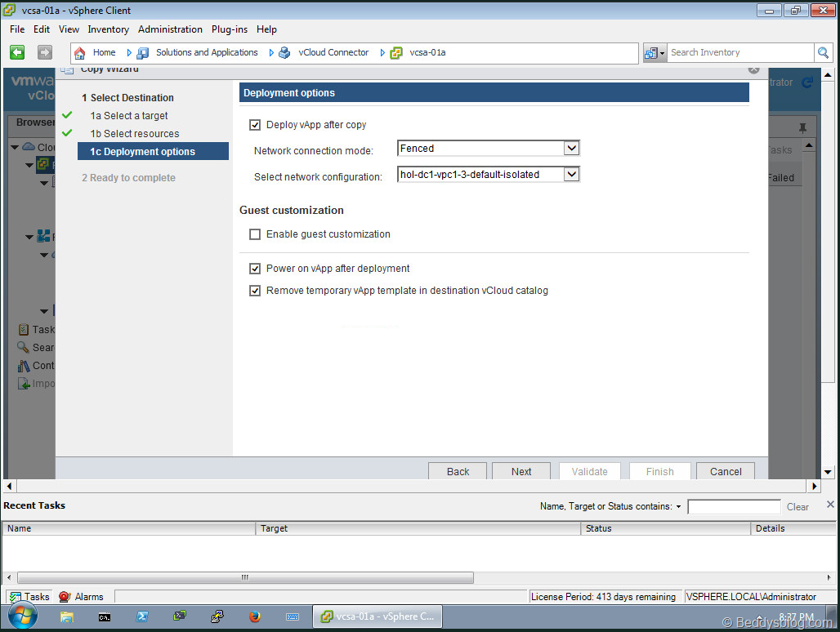Open the File menu
The image size is (840, 632).
17,29
